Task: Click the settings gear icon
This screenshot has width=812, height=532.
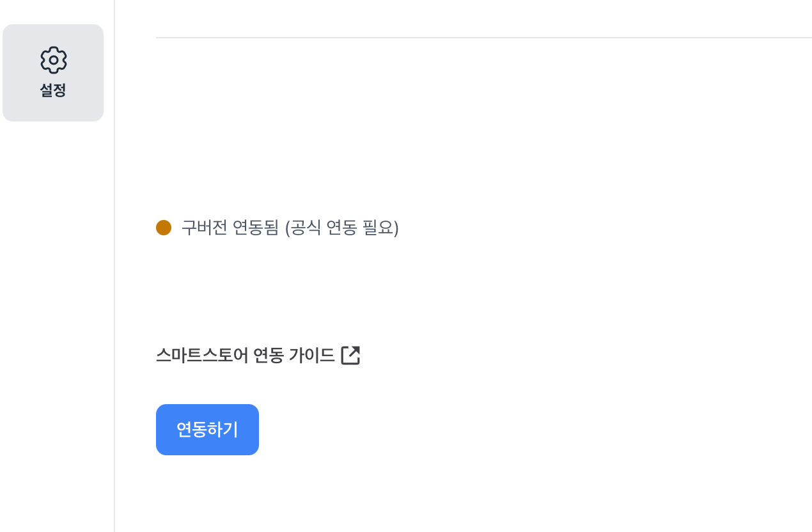Action: 54,60
